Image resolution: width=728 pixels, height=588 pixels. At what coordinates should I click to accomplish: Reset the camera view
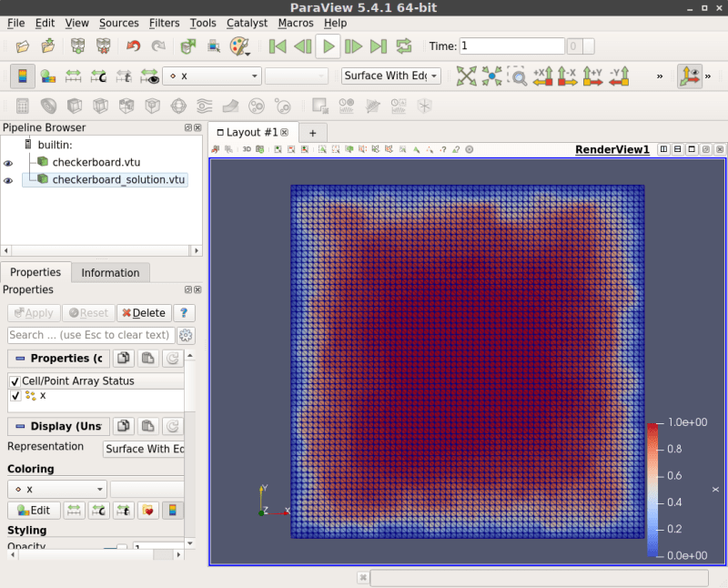(x=467, y=76)
